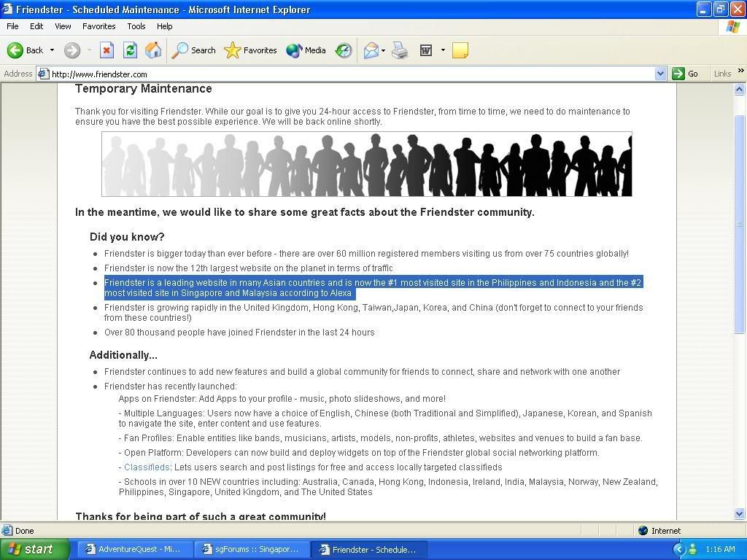Click the Edit with Word icon

click(426, 50)
